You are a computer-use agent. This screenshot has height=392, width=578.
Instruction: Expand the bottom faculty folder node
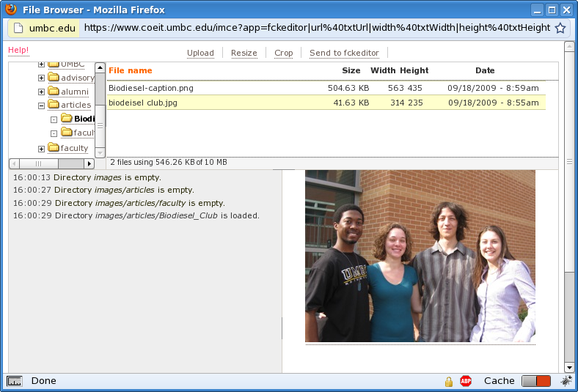pos(41,149)
